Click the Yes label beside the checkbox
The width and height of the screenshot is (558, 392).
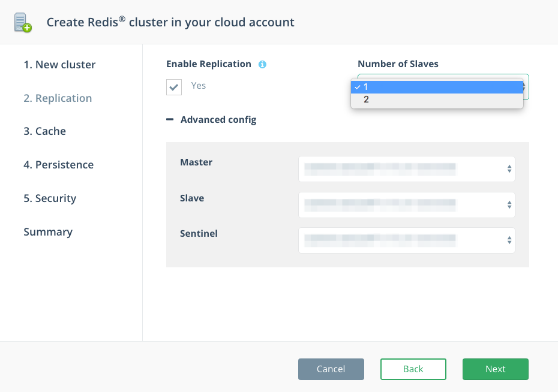[x=198, y=86]
